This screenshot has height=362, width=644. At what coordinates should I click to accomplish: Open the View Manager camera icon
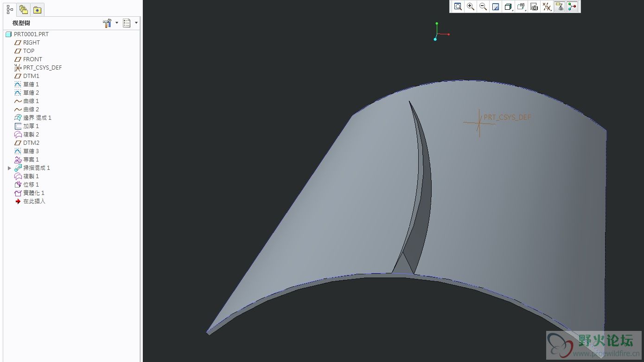coord(534,6)
